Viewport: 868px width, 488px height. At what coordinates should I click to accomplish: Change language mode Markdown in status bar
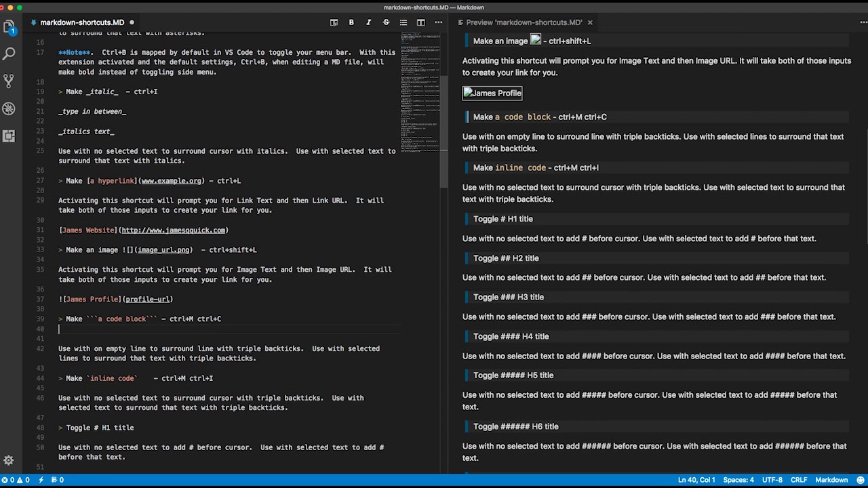[831, 480]
